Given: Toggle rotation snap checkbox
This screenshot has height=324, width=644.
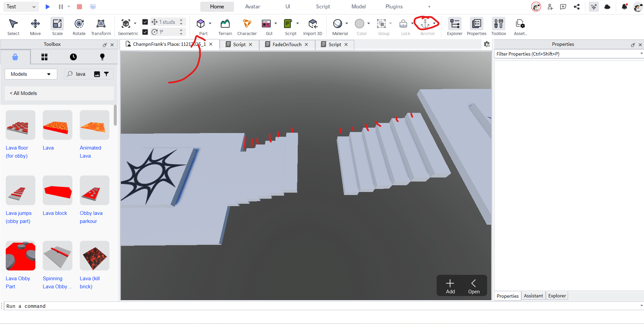Looking at the screenshot, I should (x=145, y=32).
